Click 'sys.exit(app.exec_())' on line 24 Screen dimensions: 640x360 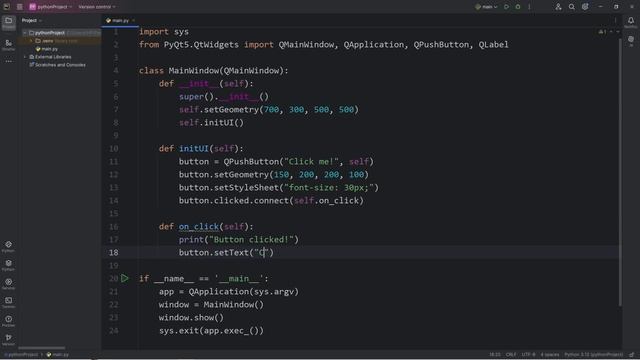point(211,331)
